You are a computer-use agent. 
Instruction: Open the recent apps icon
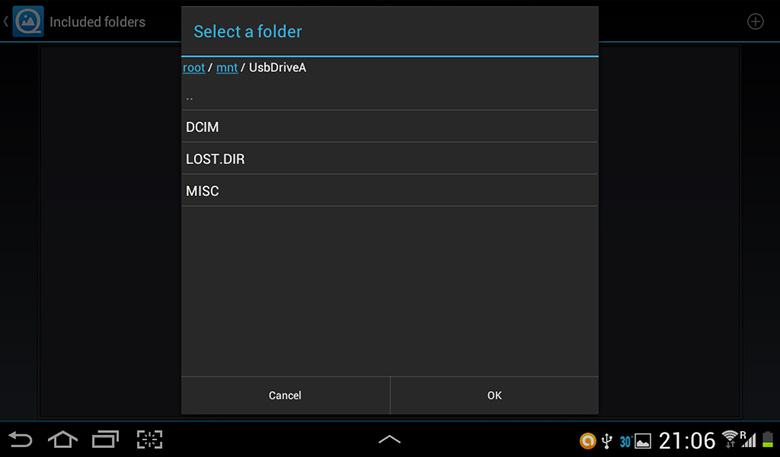[x=105, y=440]
